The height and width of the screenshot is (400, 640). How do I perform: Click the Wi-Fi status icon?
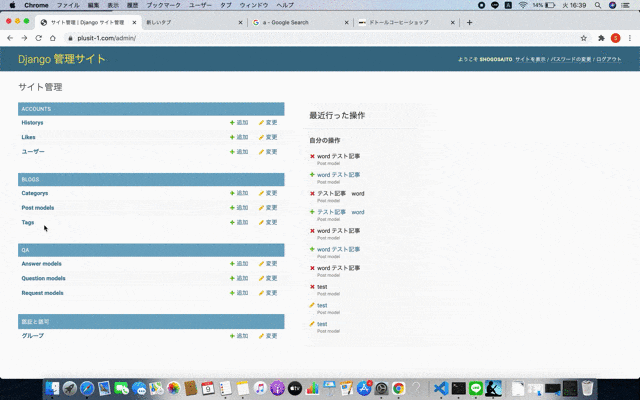click(523, 5)
